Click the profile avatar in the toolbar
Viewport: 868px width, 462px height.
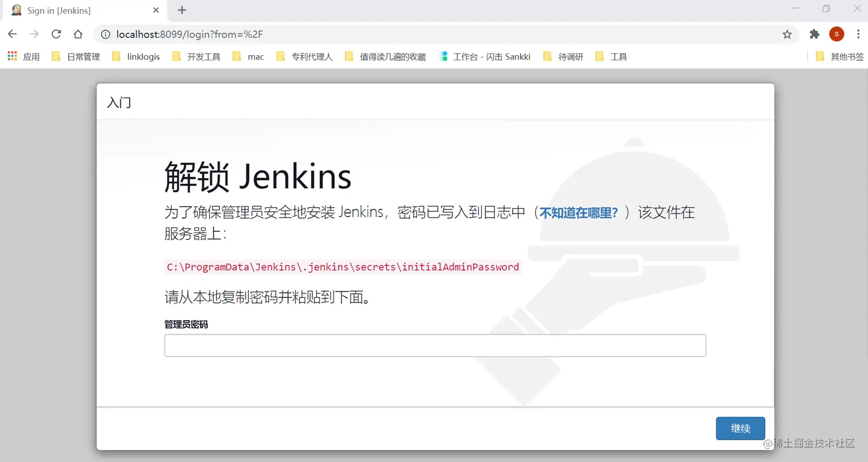click(x=836, y=34)
